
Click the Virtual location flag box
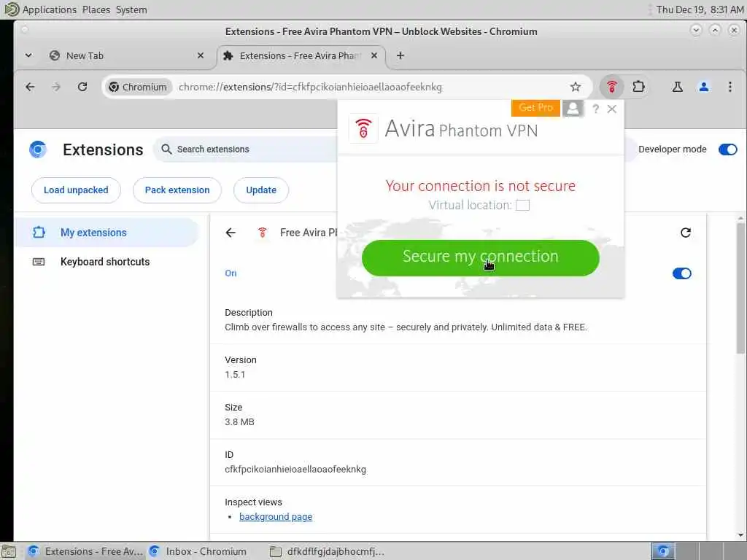tap(522, 205)
